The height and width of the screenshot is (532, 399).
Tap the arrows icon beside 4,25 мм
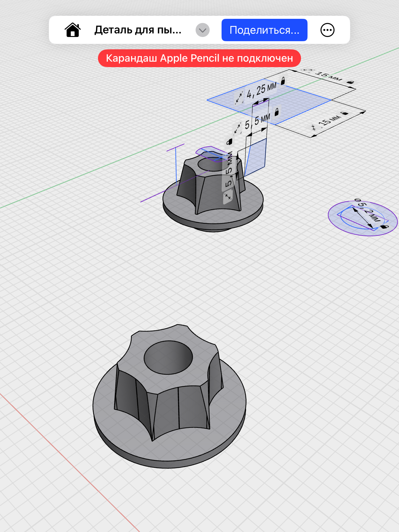tap(239, 97)
